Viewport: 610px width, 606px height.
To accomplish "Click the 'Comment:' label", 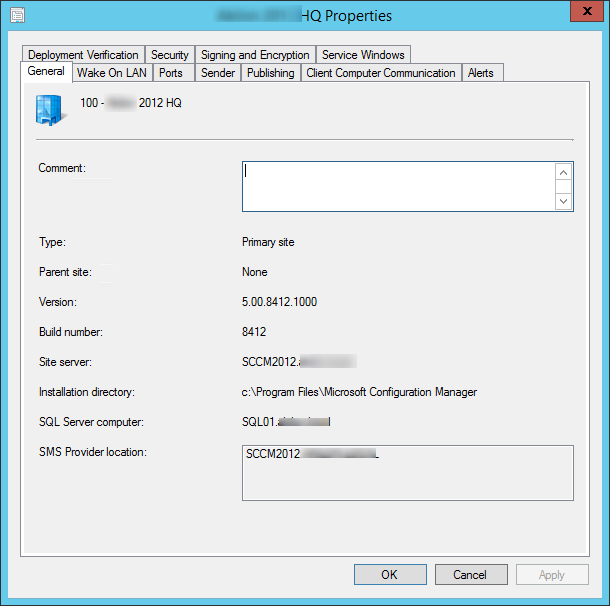I will (62, 168).
